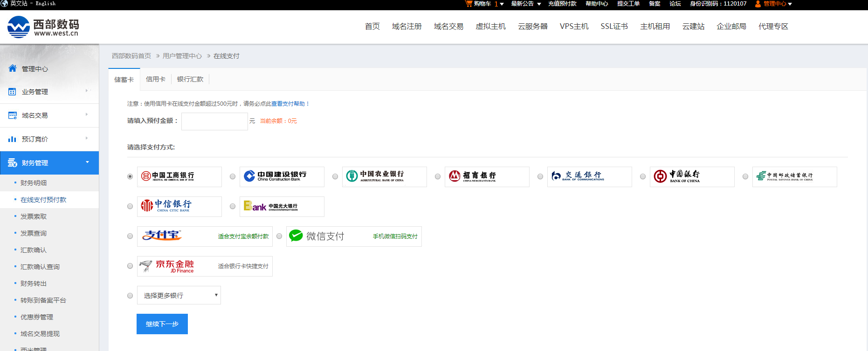Open 优惠券管理 in the sidebar
Viewport: 868px width, 351px height.
point(37,317)
